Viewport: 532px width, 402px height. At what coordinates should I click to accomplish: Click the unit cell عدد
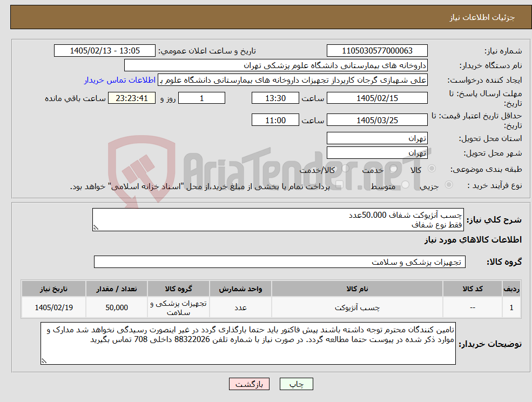click(240, 307)
